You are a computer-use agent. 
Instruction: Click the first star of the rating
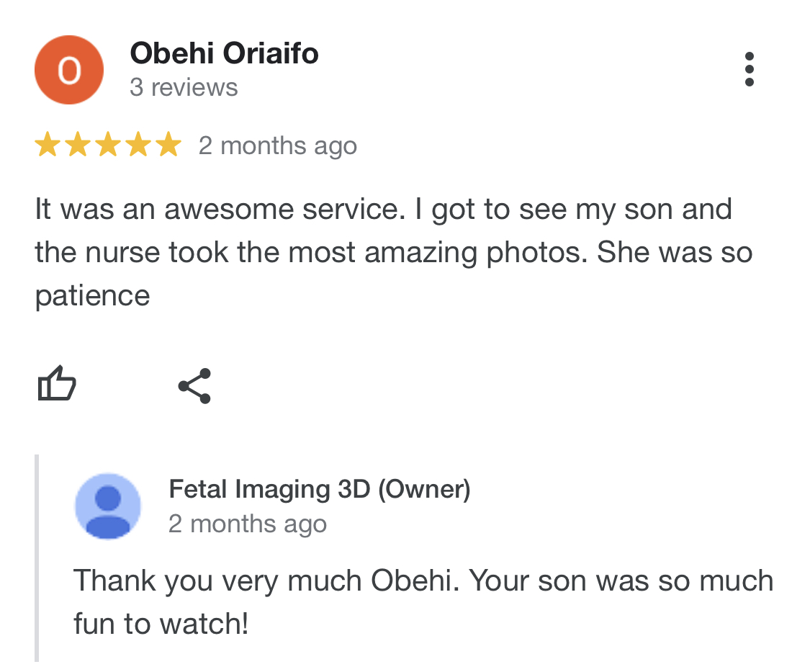48,145
